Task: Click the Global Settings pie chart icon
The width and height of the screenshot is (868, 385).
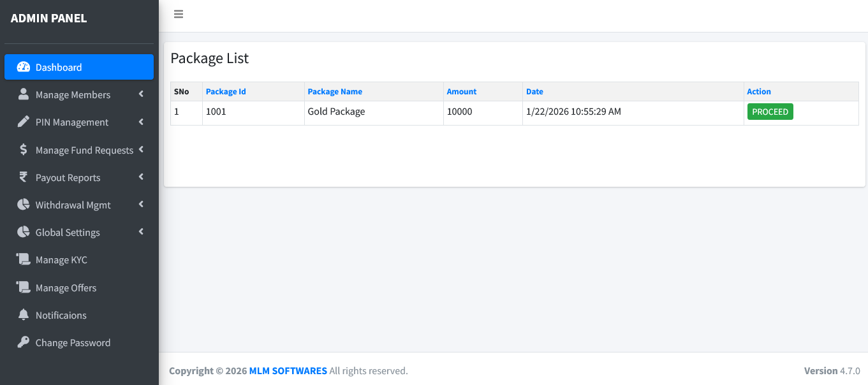Action: click(x=24, y=232)
